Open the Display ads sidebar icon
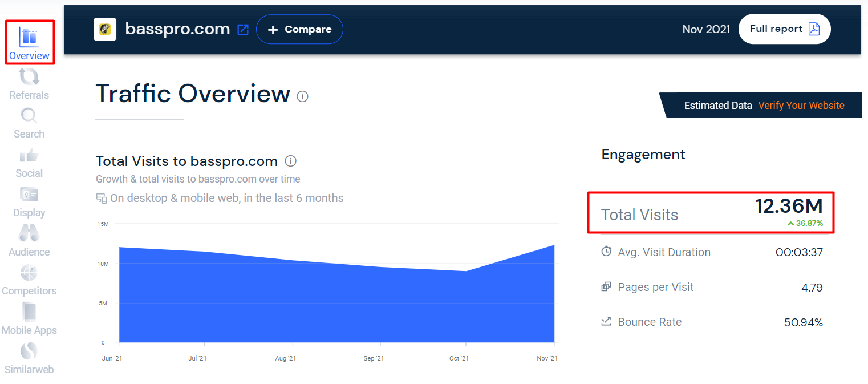The width and height of the screenshot is (868, 384). click(x=29, y=195)
